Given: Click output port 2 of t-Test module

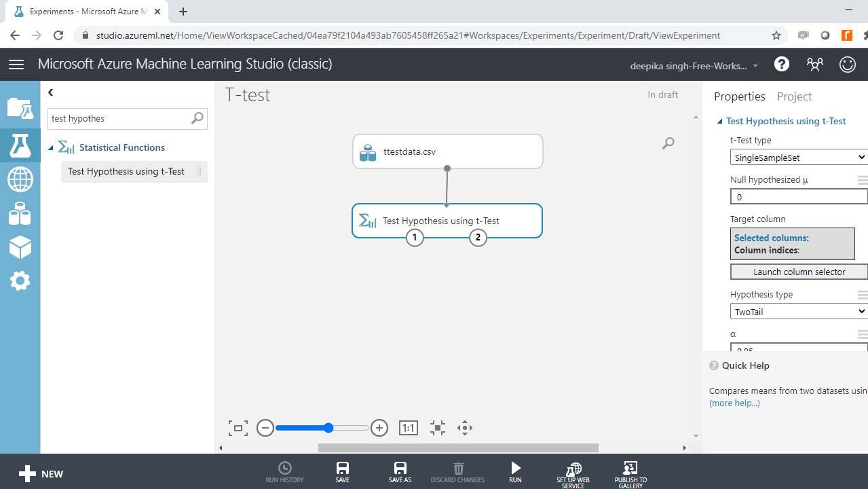Looking at the screenshot, I should point(478,237).
